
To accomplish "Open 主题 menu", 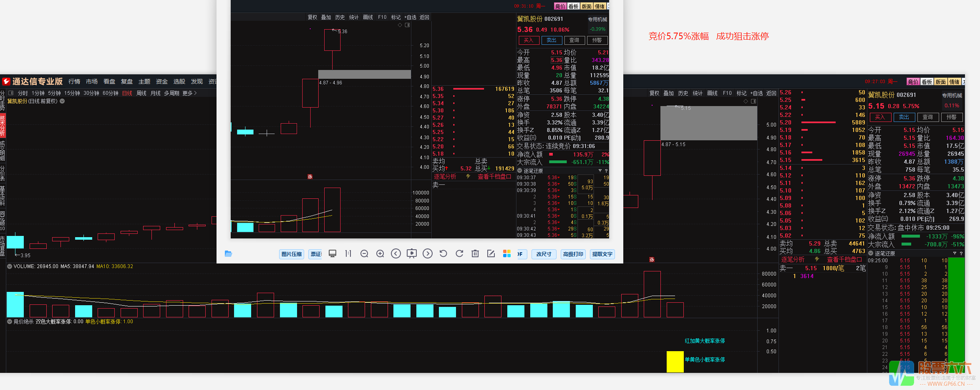I will coord(144,81).
